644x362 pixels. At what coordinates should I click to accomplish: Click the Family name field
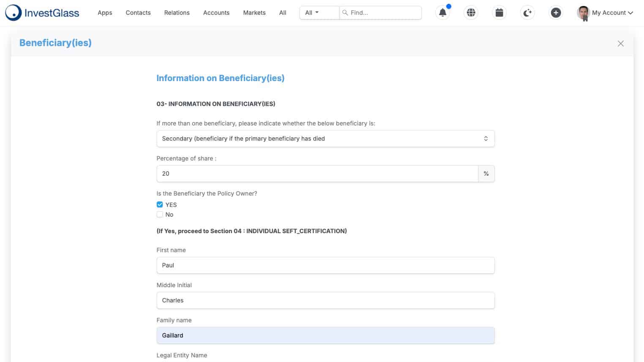point(325,335)
